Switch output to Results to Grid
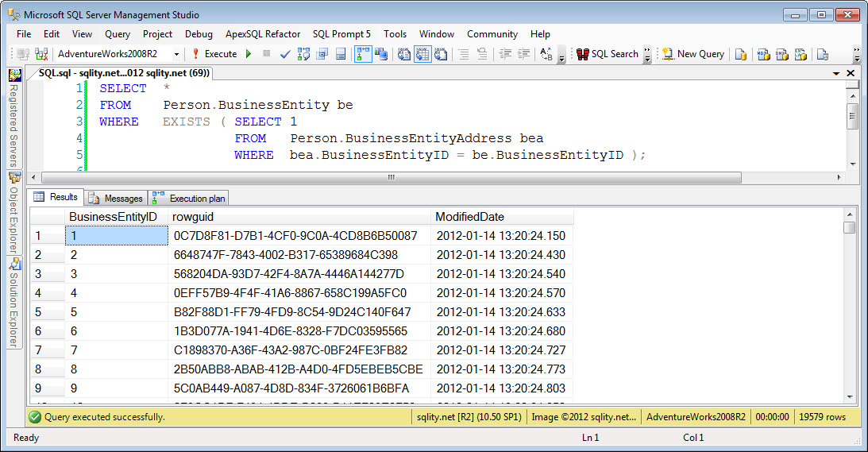Screen dimensions: 868x452 point(422,54)
